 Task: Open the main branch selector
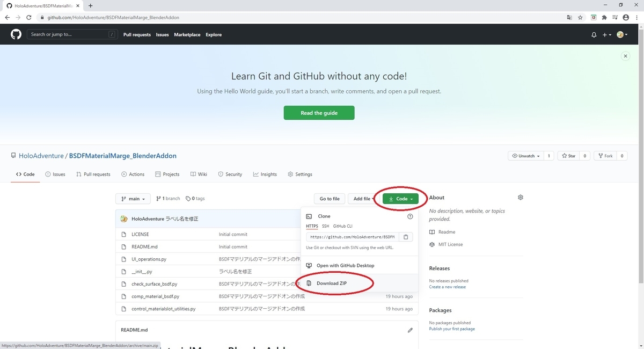coord(133,199)
